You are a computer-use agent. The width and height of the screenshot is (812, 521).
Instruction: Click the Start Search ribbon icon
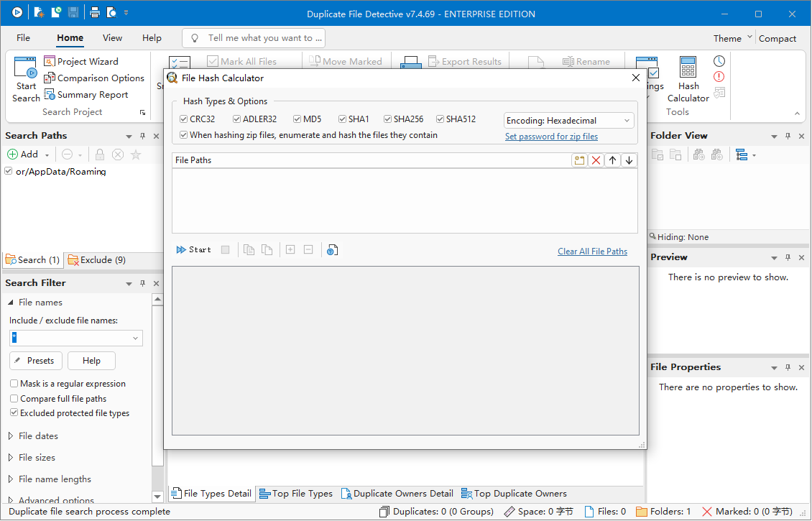coord(26,79)
